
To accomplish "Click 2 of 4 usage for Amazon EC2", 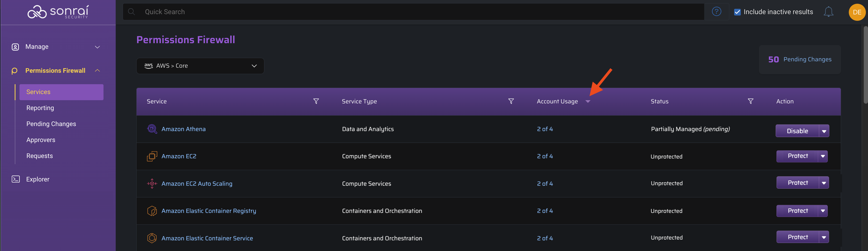I will click(545, 156).
